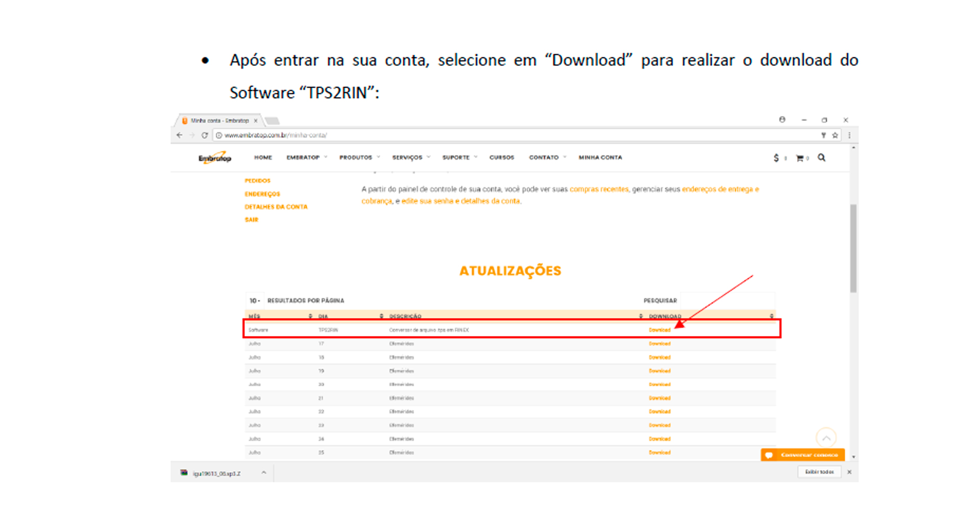Screen dimensions: 980x531
Task: Open the CURSOS menu item
Action: click(501, 158)
